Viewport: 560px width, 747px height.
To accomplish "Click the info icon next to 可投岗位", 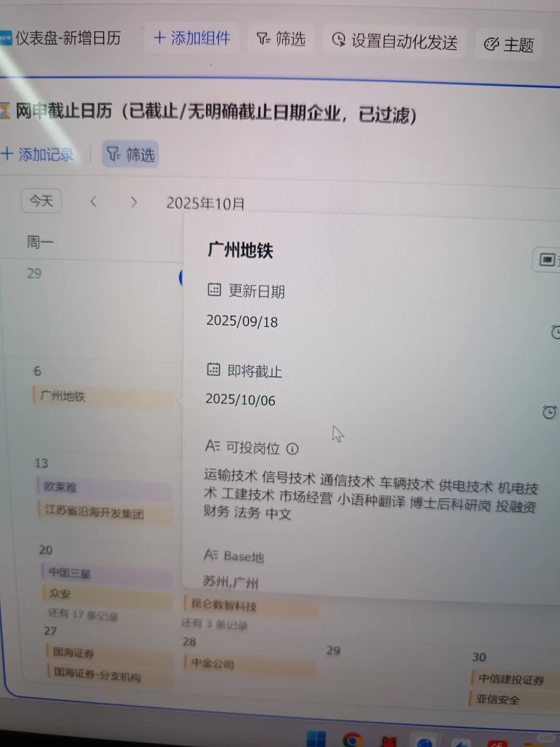I will [292, 449].
